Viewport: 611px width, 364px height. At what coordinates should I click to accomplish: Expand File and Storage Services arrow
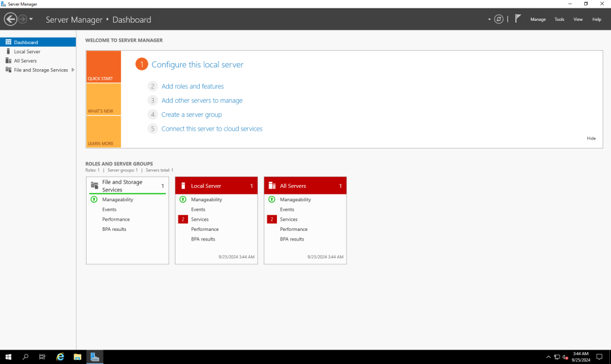coord(73,70)
